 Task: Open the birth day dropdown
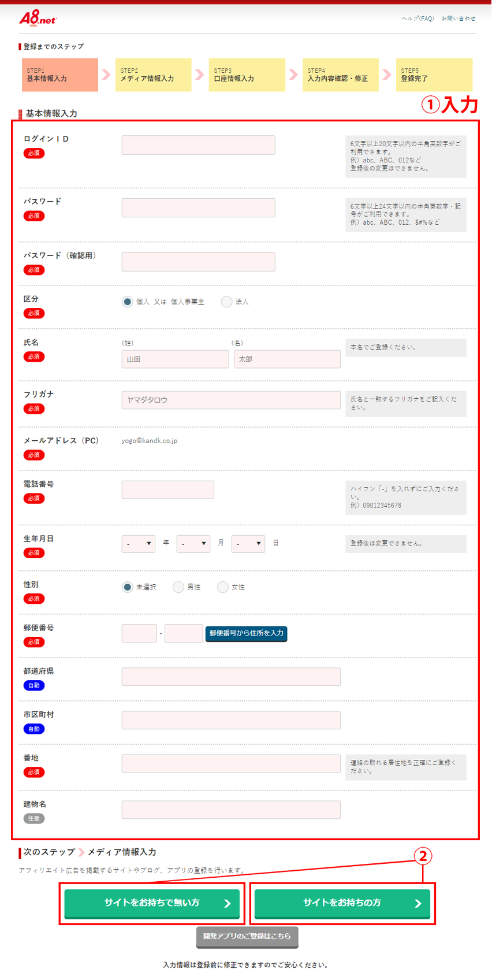pos(248,544)
